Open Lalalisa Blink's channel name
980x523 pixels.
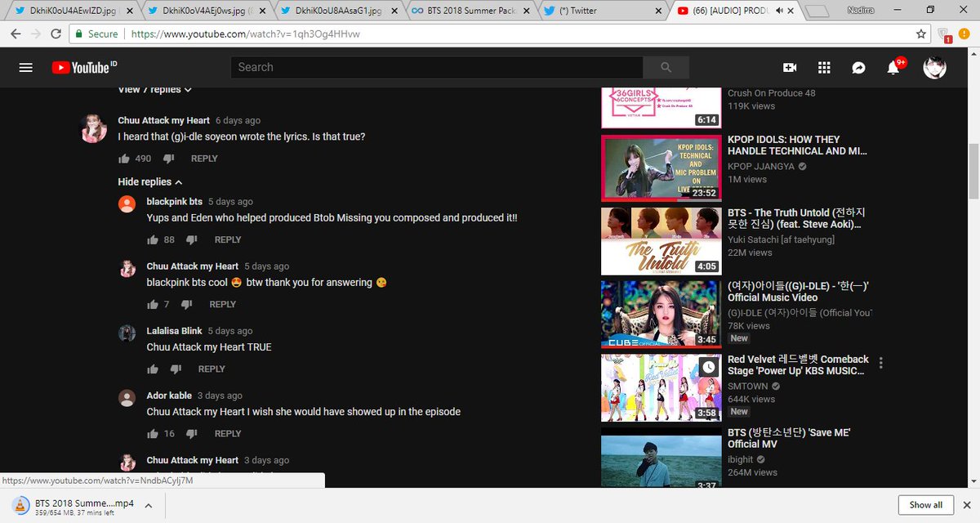pos(174,331)
